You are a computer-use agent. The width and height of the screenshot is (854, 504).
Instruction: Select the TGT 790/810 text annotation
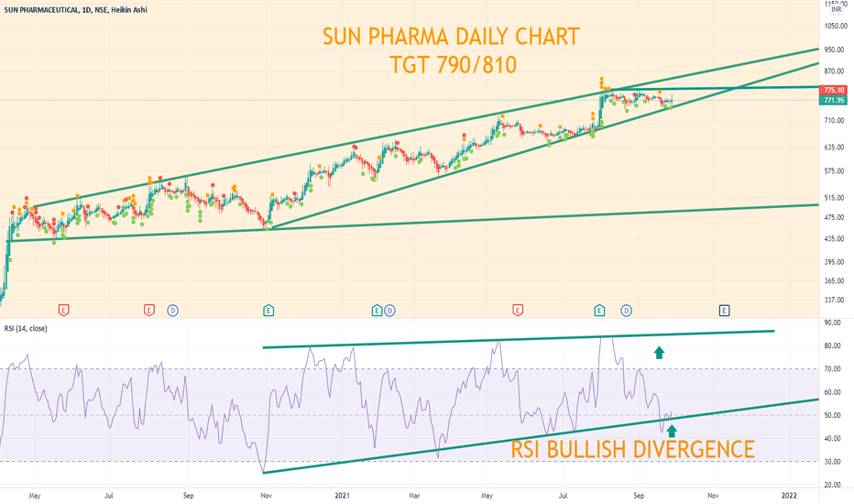click(x=454, y=65)
